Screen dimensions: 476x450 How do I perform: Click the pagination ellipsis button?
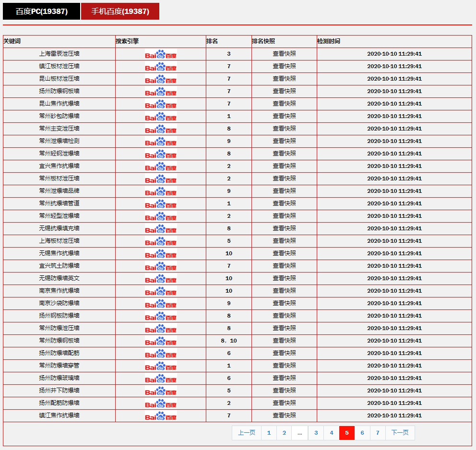(299, 433)
